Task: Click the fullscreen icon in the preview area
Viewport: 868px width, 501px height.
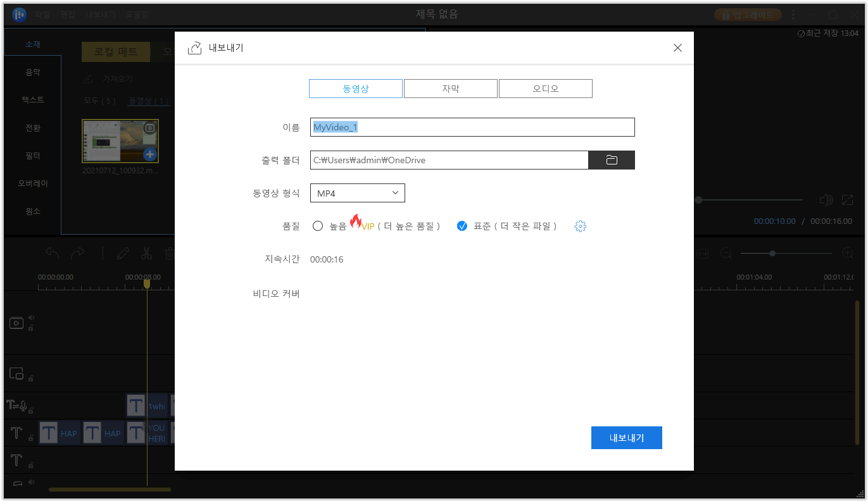Action: [x=848, y=200]
